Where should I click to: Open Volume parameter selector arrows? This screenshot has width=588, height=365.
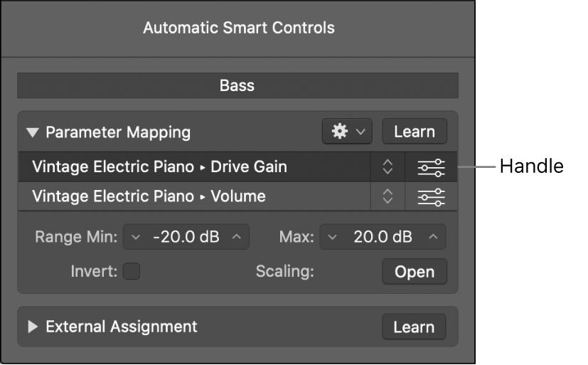coord(387,196)
